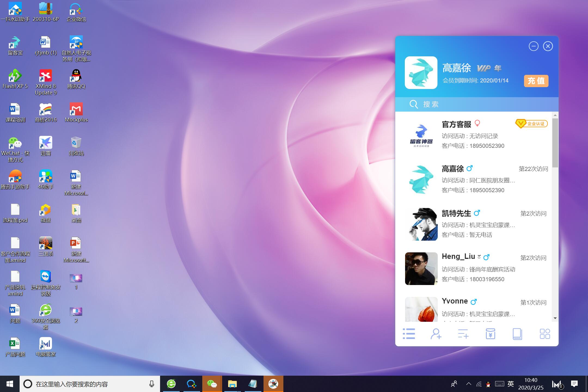Select the 留客宝 desktop icon
588x392 pixels.
(x=15, y=46)
